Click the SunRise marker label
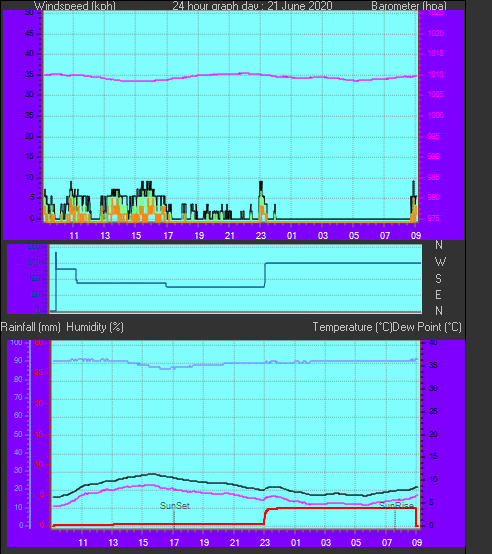 [x=396, y=506]
